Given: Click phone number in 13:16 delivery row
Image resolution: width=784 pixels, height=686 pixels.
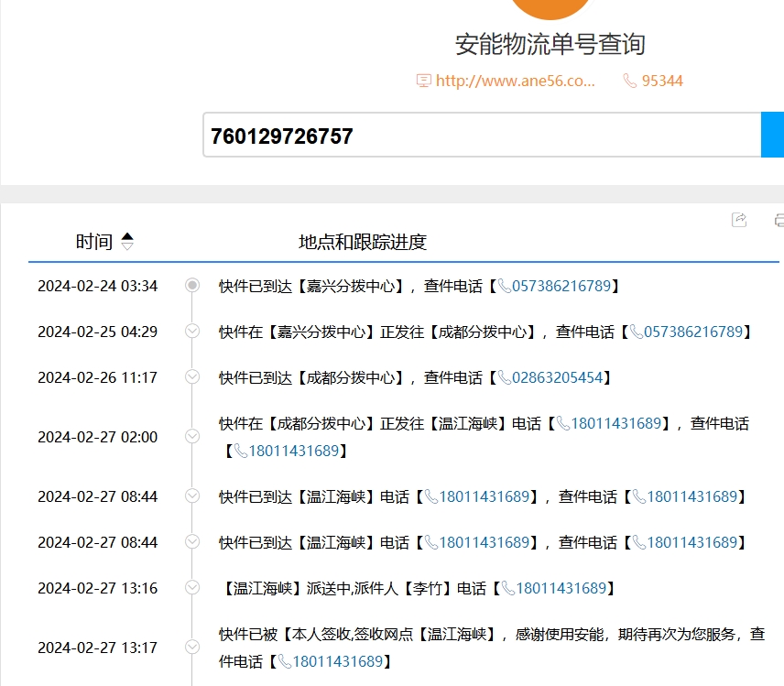Looking at the screenshot, I should pos(561,589).
